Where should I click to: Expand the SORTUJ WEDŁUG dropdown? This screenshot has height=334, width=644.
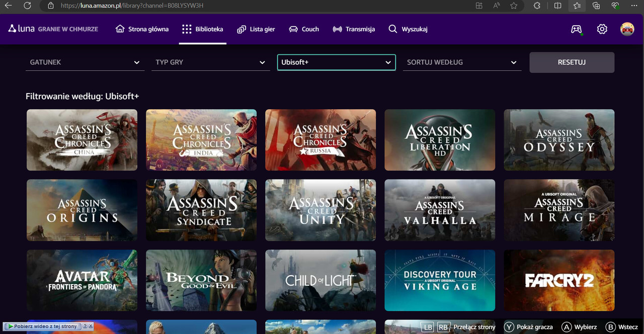coord(462,62)
